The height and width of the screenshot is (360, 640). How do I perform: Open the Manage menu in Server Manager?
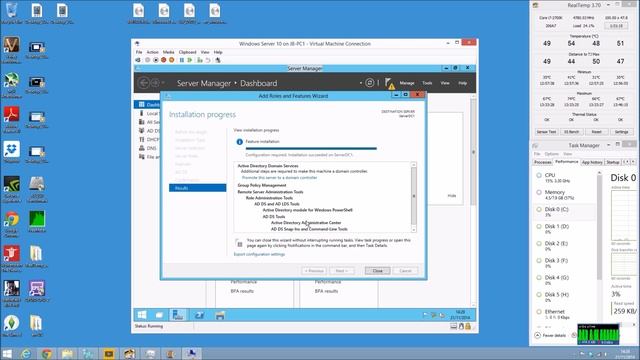(407, 83)
